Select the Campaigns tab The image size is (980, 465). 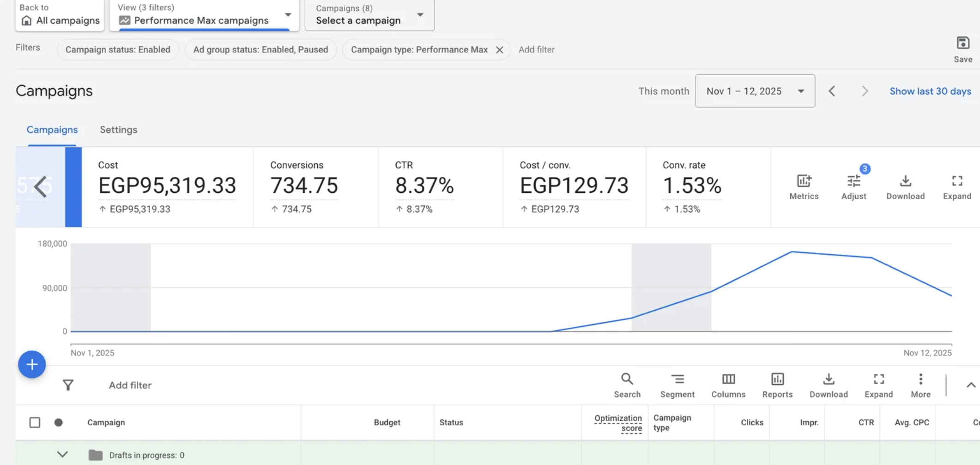(52, 130)
